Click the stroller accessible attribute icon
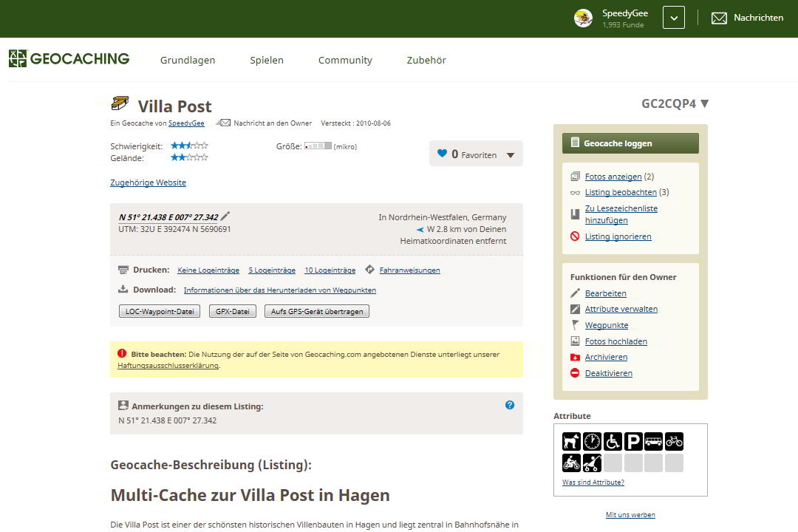Viewport: 798px width, 532px height. click(592, 463)
